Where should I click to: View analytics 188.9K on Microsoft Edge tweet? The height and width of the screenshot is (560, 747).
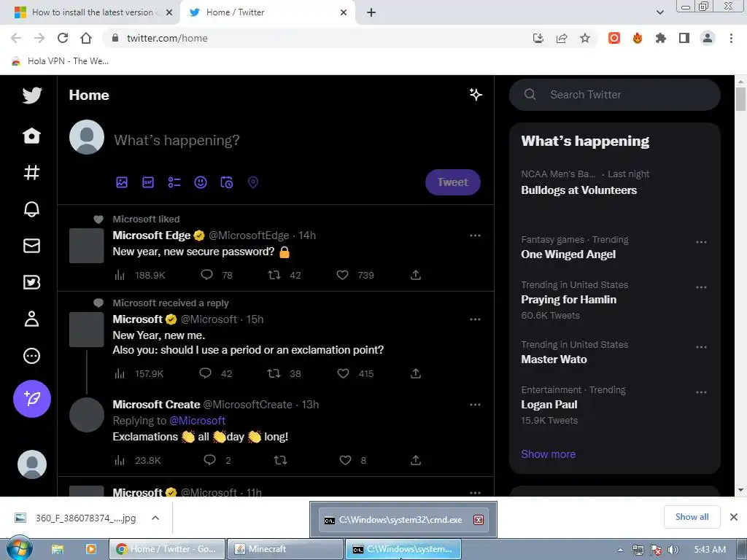click(x=140, y=275)
